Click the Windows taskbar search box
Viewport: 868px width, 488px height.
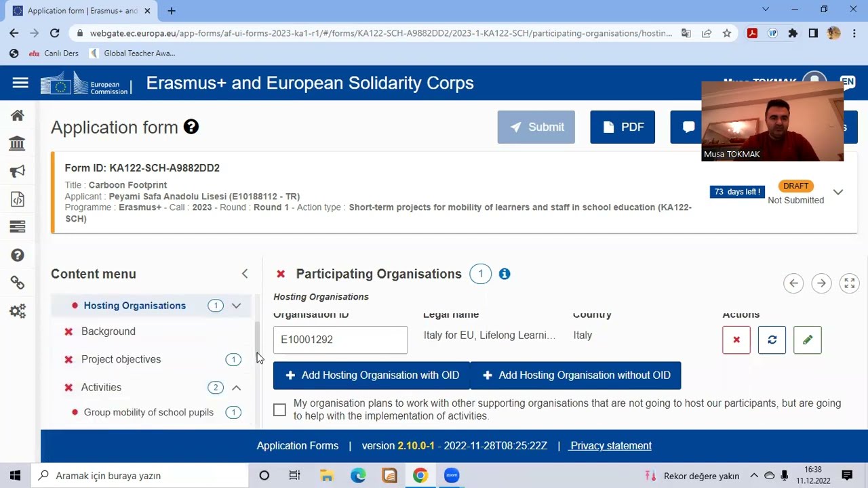[x=140, y=475]
